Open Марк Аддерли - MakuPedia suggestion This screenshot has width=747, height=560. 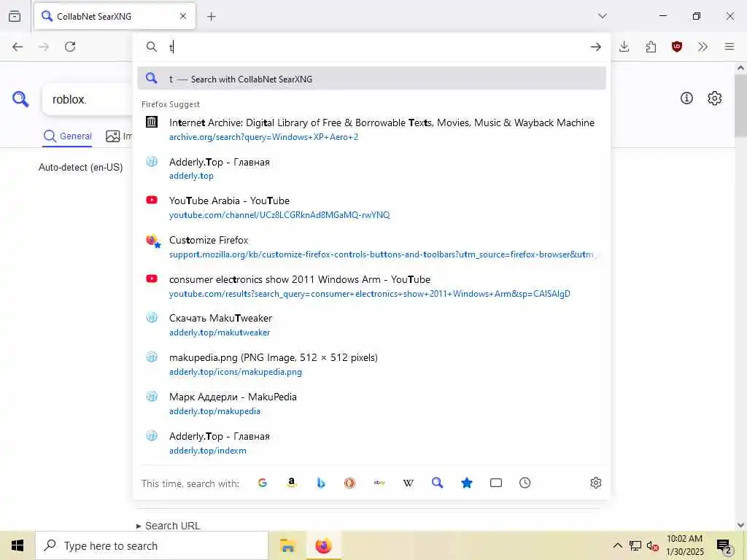[x=371, y=404]
